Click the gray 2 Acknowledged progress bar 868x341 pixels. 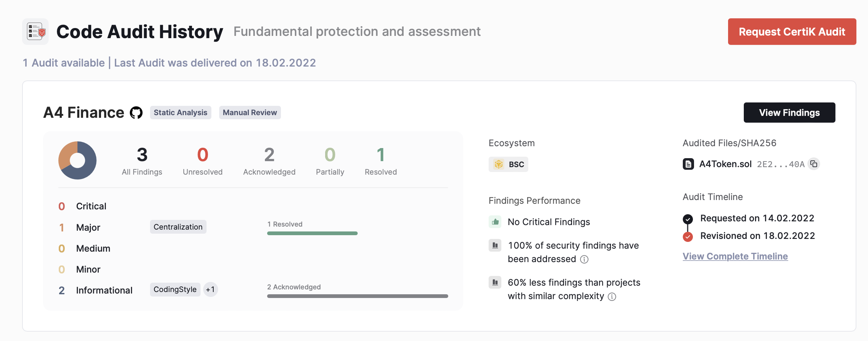358,296
